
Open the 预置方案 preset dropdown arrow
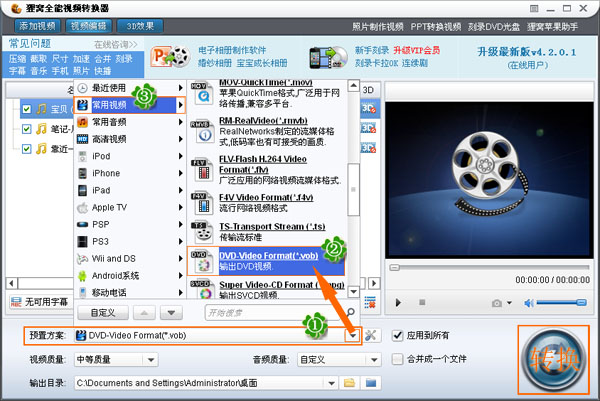353,336
